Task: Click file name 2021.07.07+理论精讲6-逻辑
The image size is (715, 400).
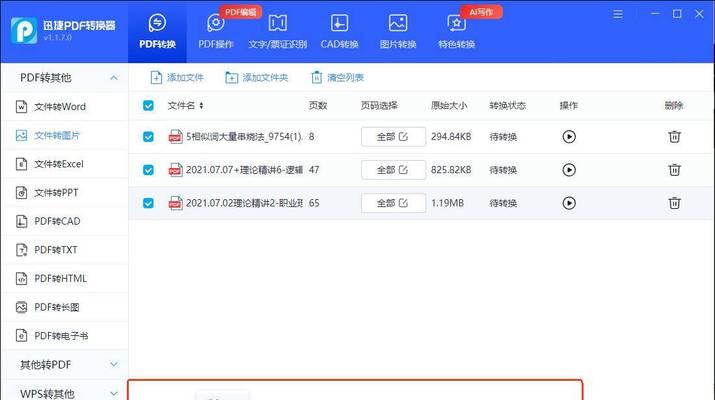Action: (x=244, y=170)
